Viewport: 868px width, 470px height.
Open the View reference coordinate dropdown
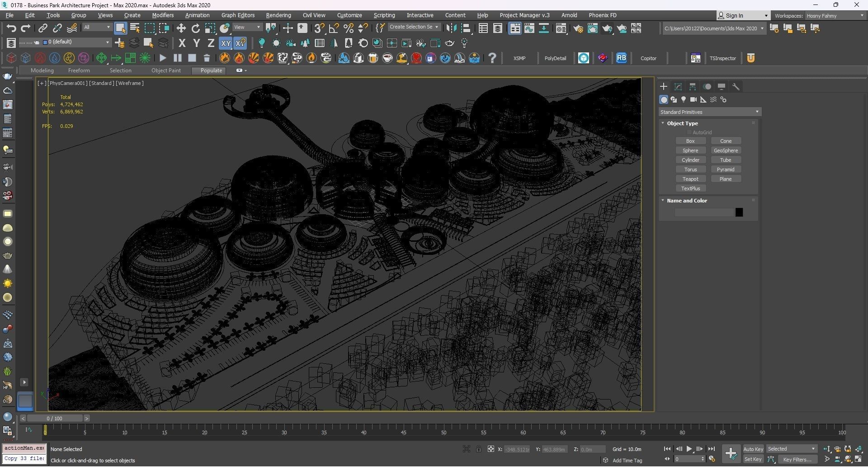[247, 28]
